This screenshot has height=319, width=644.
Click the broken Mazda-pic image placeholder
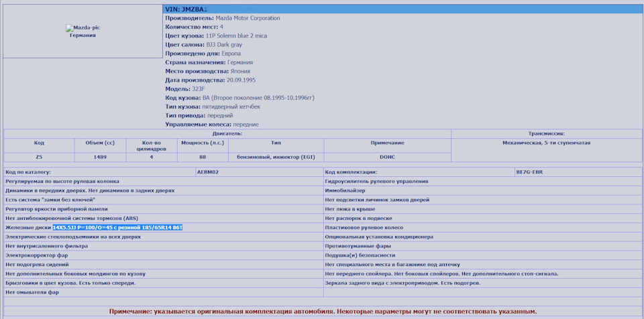[83, 28]
